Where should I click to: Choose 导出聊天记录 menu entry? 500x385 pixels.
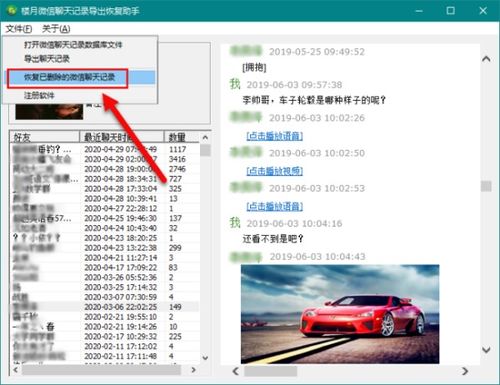coord(47,59)
